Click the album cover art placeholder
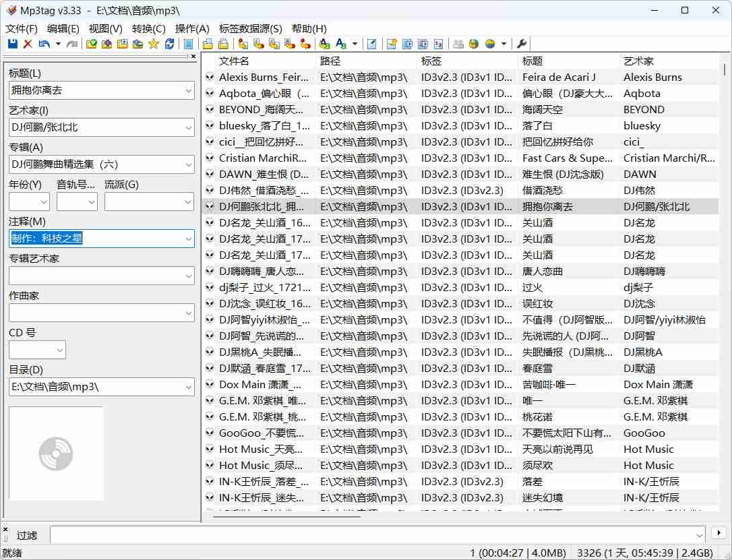Viewport: 732px width, 560px height. pos(56,454)
